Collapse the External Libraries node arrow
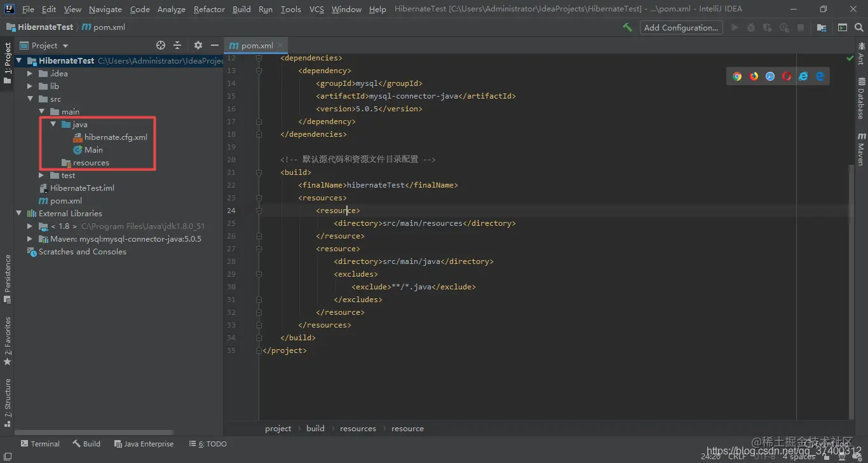 coord(18,213)
